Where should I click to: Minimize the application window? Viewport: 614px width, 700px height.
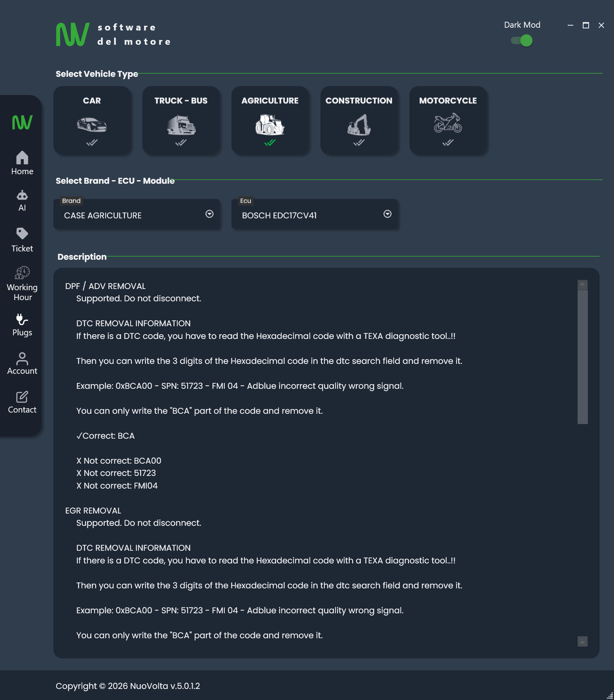[x=570, y=25]
